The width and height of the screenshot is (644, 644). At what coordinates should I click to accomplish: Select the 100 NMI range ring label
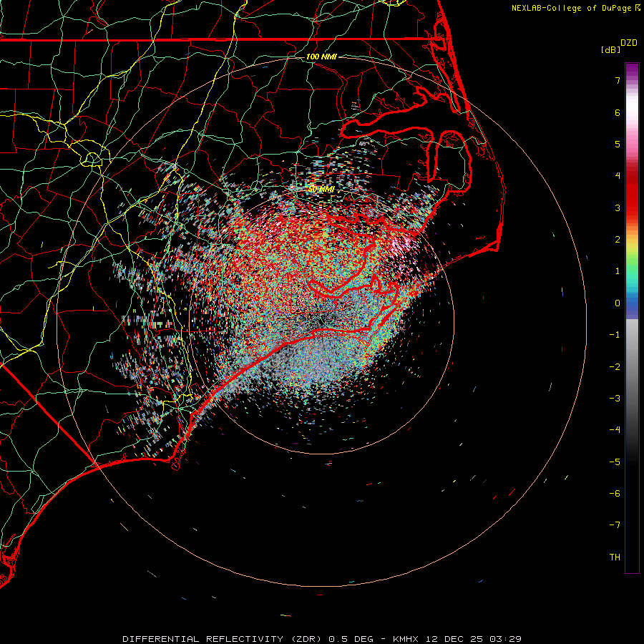click(321, 57)
